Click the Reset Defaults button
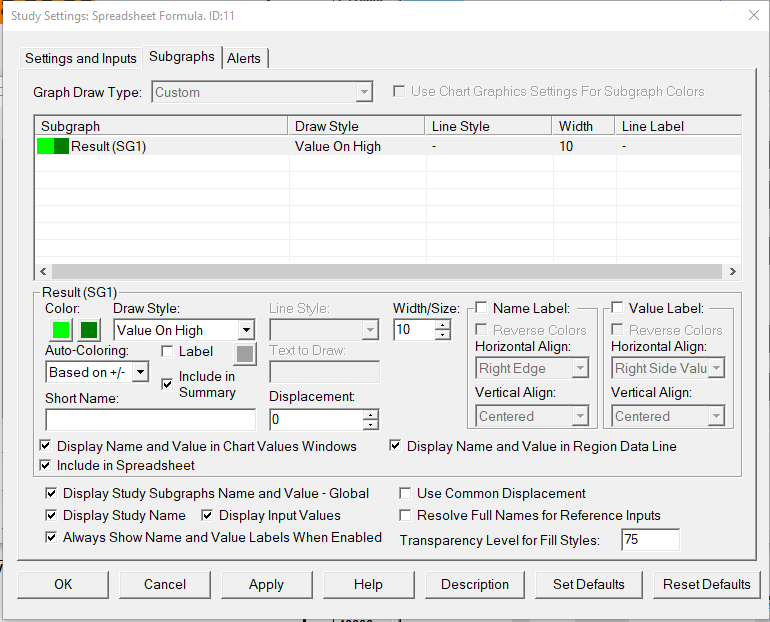 [707, 584]
